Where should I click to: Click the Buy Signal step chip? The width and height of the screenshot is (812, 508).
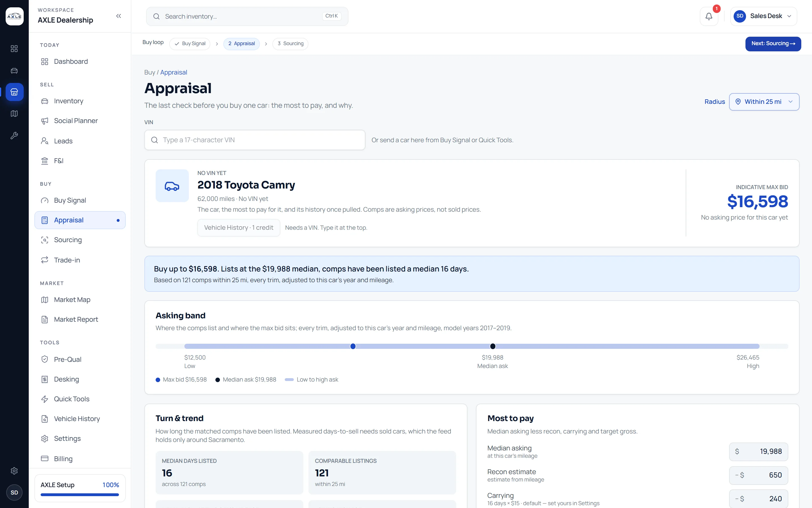click(x=190, y=44)
